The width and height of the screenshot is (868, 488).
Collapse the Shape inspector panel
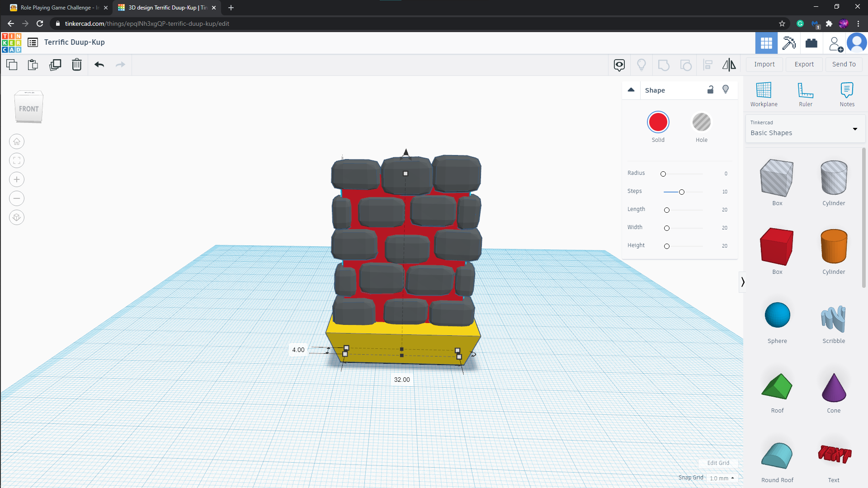(x=631, y=90)
